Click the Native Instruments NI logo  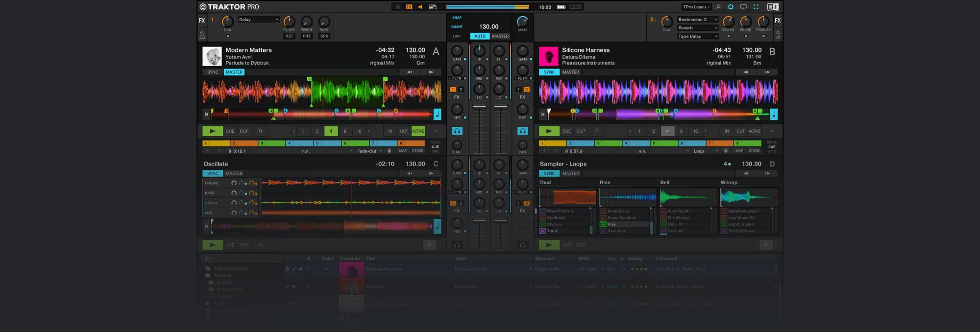pos(773,7)
